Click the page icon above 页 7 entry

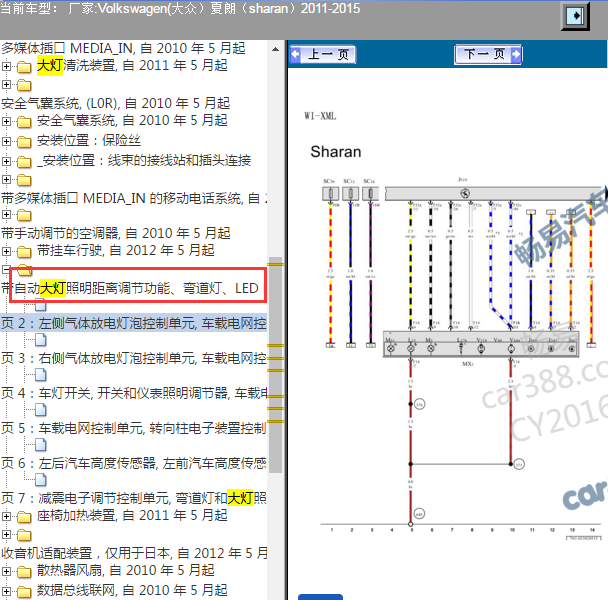pos(41,480)
